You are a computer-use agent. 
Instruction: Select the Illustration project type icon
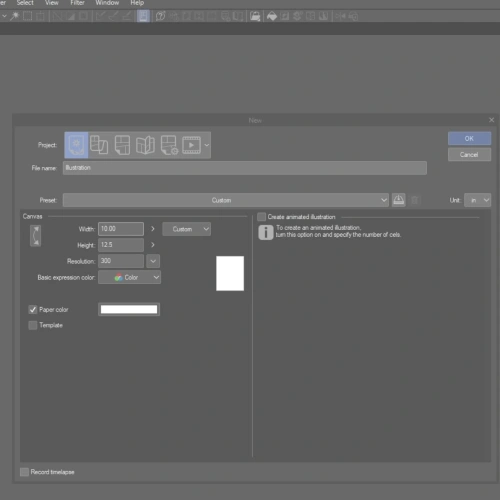[x=76, y=145]
